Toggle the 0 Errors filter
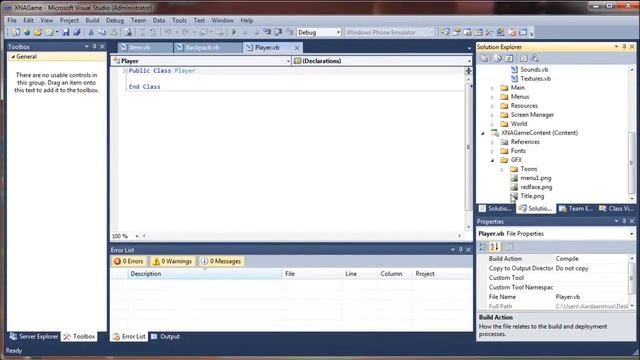Screen dimensions: 640x360 point(129,261)
